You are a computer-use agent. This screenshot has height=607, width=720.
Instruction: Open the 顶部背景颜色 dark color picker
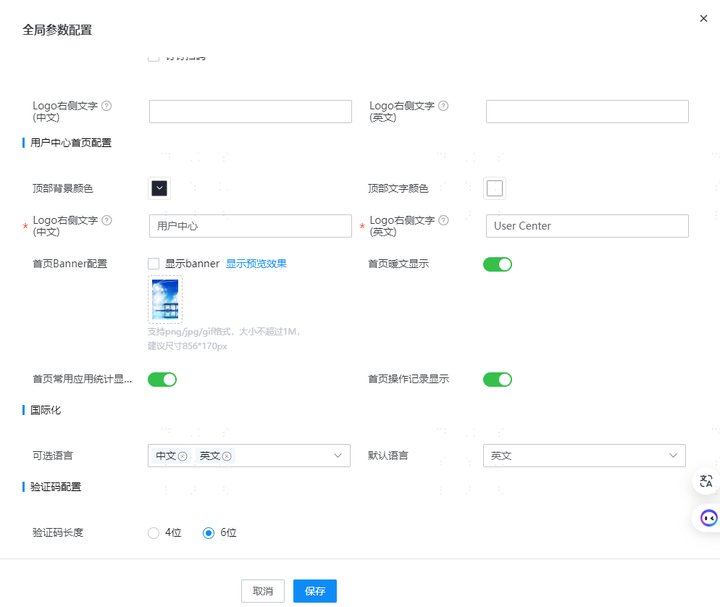click(x=159, y=188)
